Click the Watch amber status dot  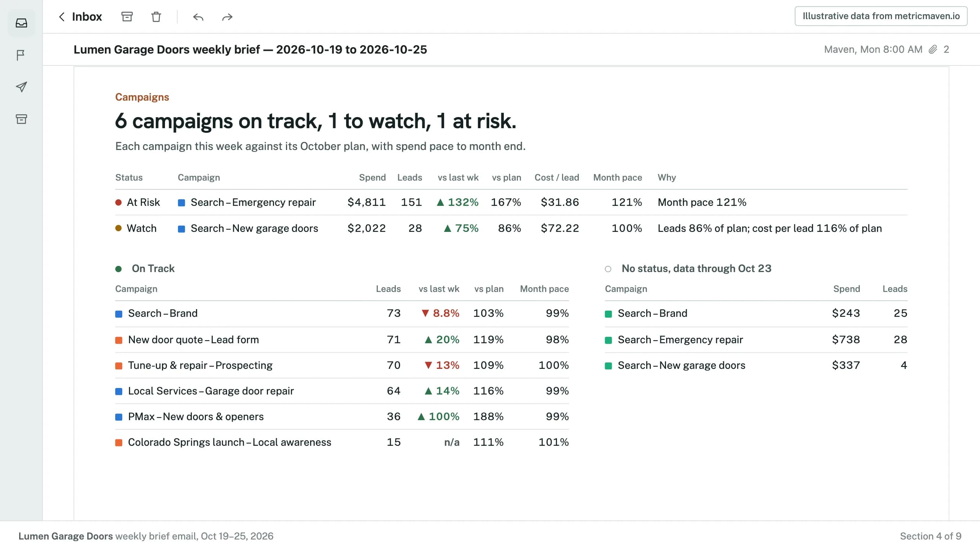(x=119, y=228)
